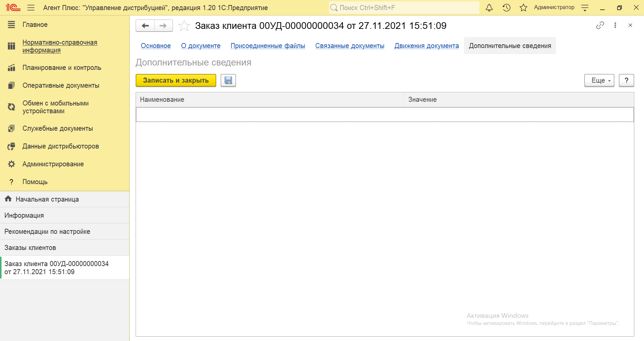Open the Связанные документы tab
The width and height of the screenshot is (644, 341).
click(350, 46)
